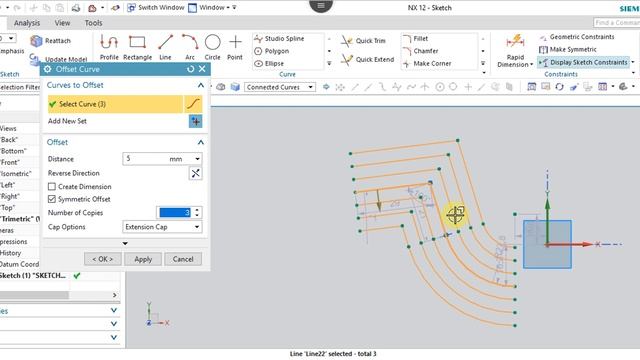The width and height of the screenshot is (640, 360).
Task: Click the Number of Copies field
Action: pyautogui.click(x=175, y=213)
